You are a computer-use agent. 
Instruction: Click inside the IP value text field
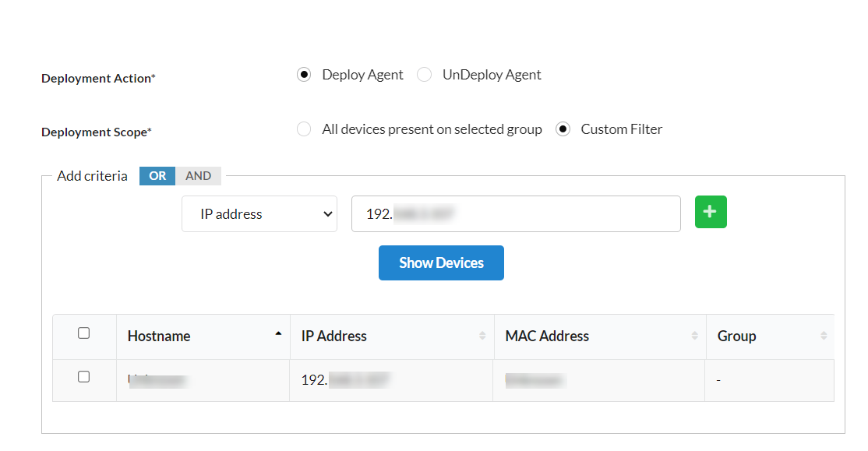pyautogui.click(x=516, y=213)
